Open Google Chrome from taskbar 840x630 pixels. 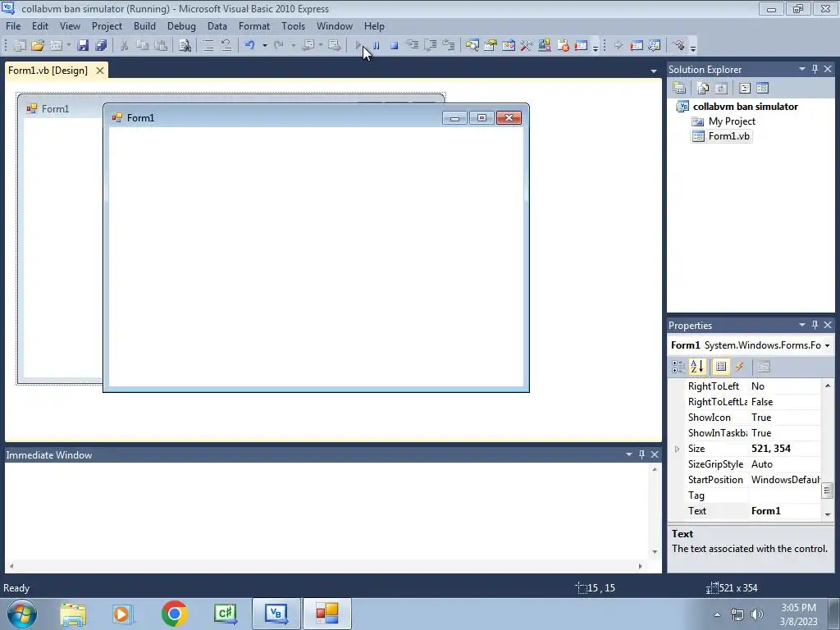(x=174, y=614)
